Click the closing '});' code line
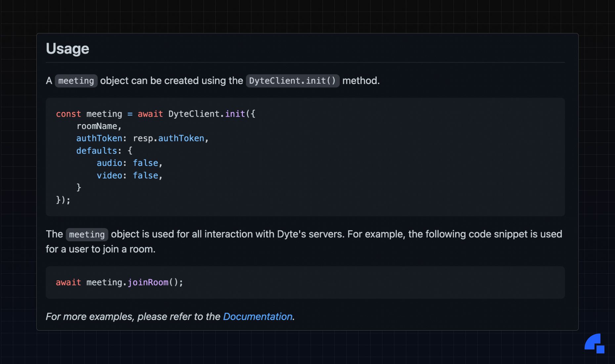This screenshot has width=615, height=364. [63, 200]
